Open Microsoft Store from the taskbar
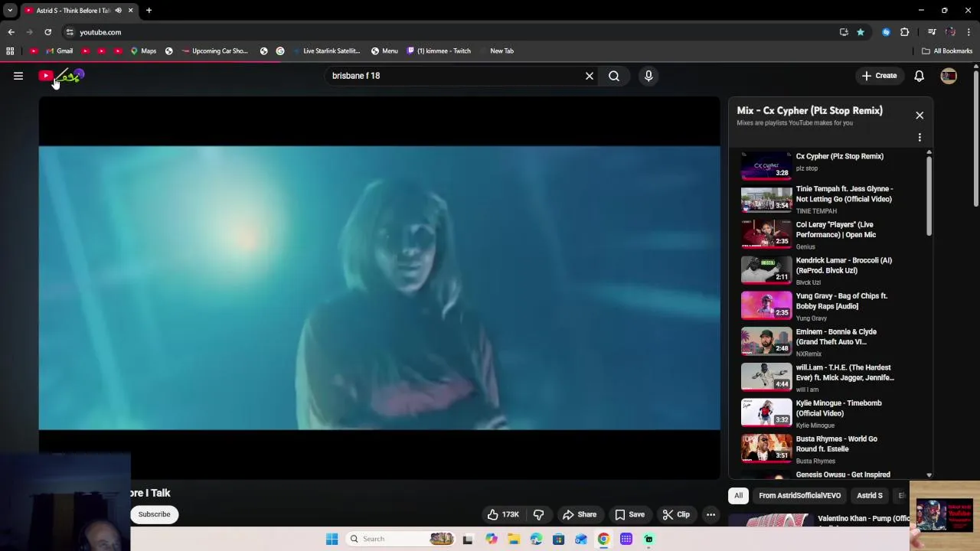The image size is (980, 551). [x=558, y=539]
